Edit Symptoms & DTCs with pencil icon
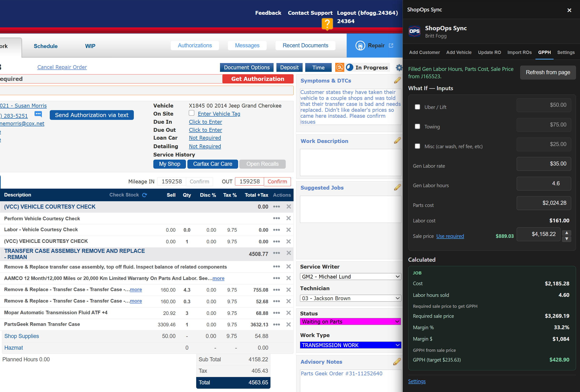Image resolution: width=580 pixels, height=392 pixels. [x=397, y=80]
